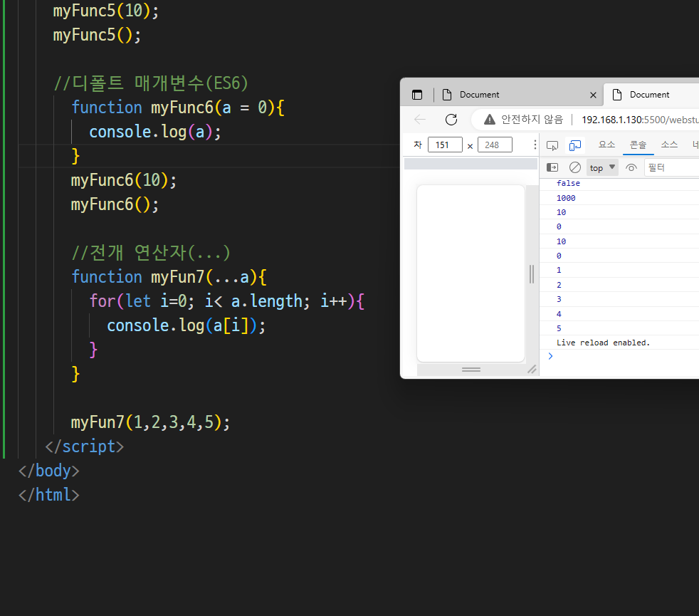Activate the inspect element picker icon
This screenshot has width=699, height=616.
(552, 145)
